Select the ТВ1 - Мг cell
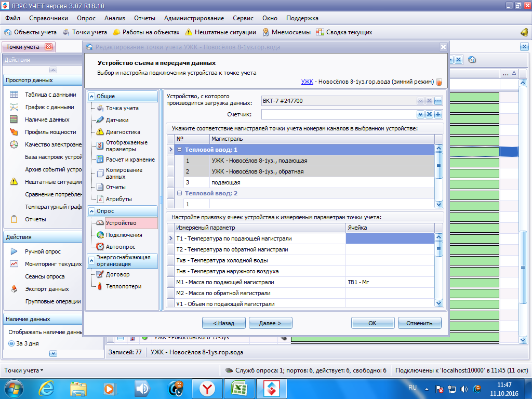This screenshot has height=399, width=532. click(x=390, y=282)
